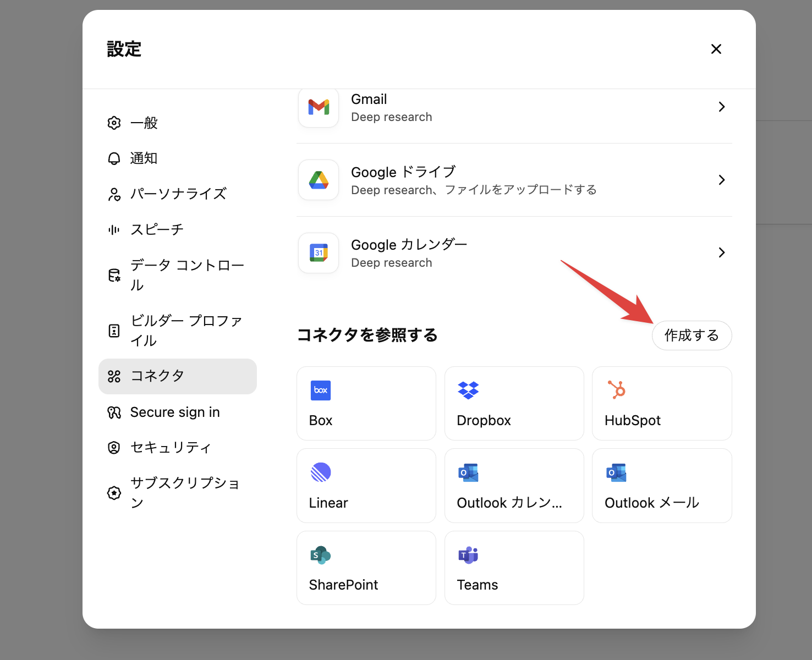Select the Teams connector name
This screenshot has height=660, width=812.
click(x=477, y=585)
